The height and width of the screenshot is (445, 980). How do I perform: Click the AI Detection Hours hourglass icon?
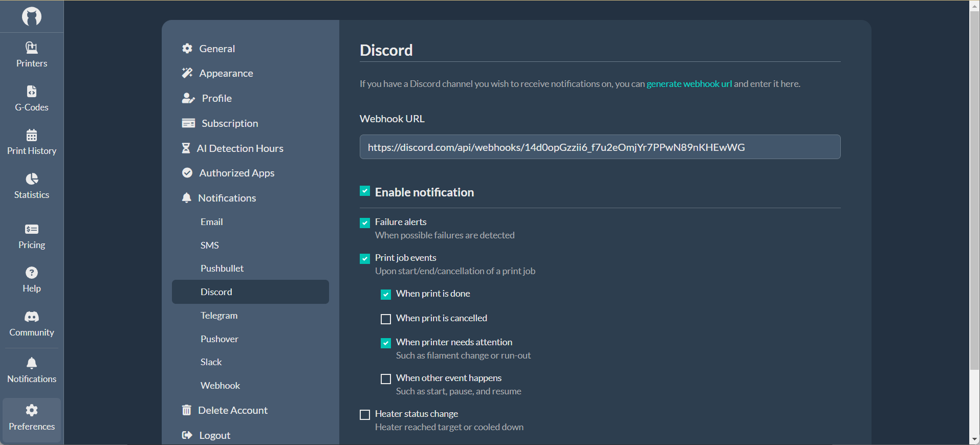[186, 148]
